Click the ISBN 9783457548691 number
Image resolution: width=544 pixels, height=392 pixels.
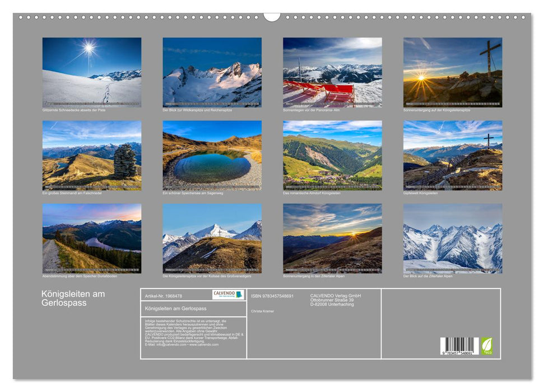[272, 296]
